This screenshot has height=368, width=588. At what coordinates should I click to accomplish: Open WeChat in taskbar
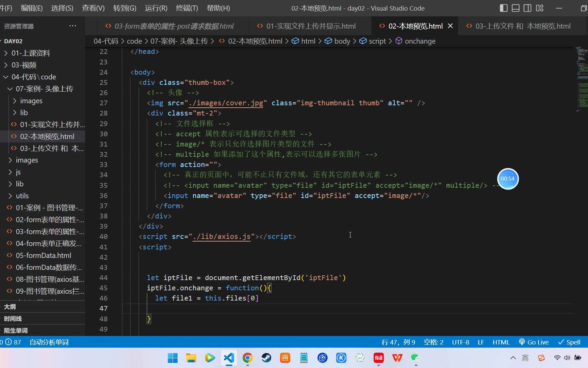(416, 358)
